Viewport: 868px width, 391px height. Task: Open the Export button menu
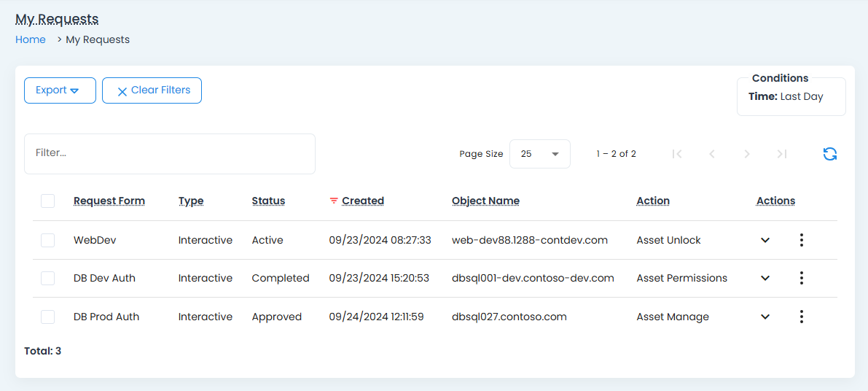click(x=60, y=90)
